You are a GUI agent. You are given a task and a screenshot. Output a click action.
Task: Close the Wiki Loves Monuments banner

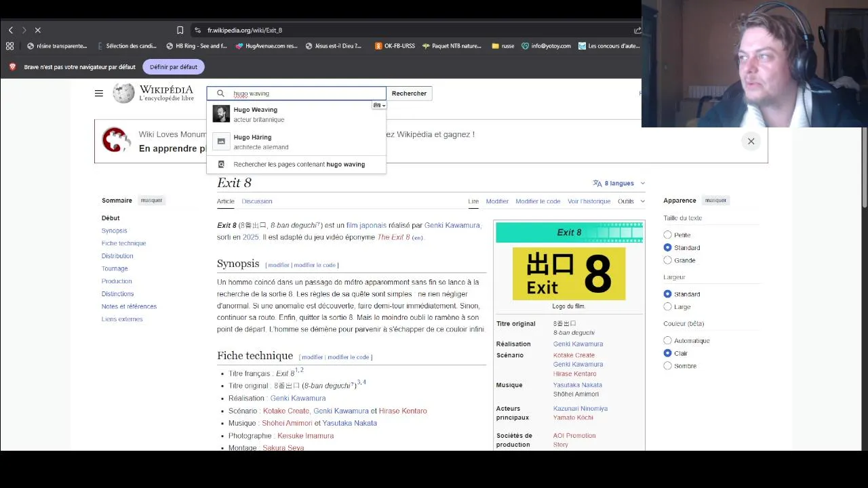pyautogui.click(x=751, y=141)
